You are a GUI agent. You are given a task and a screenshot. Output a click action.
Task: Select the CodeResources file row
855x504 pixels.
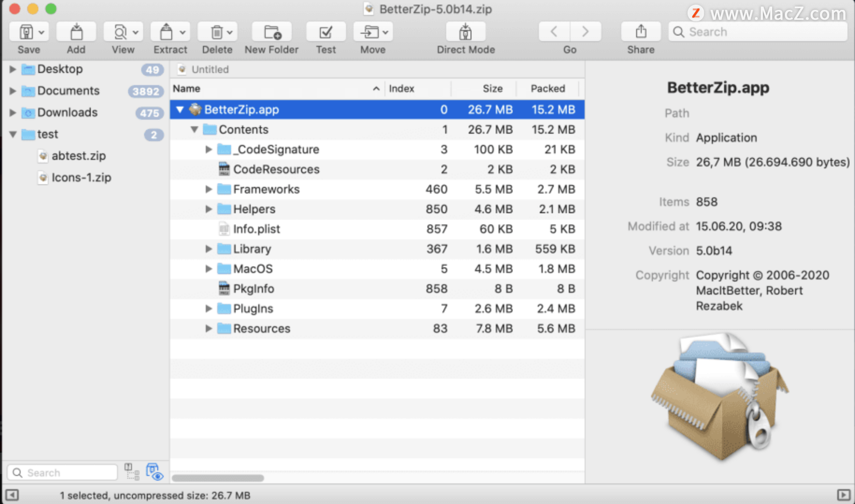point(377,169)
